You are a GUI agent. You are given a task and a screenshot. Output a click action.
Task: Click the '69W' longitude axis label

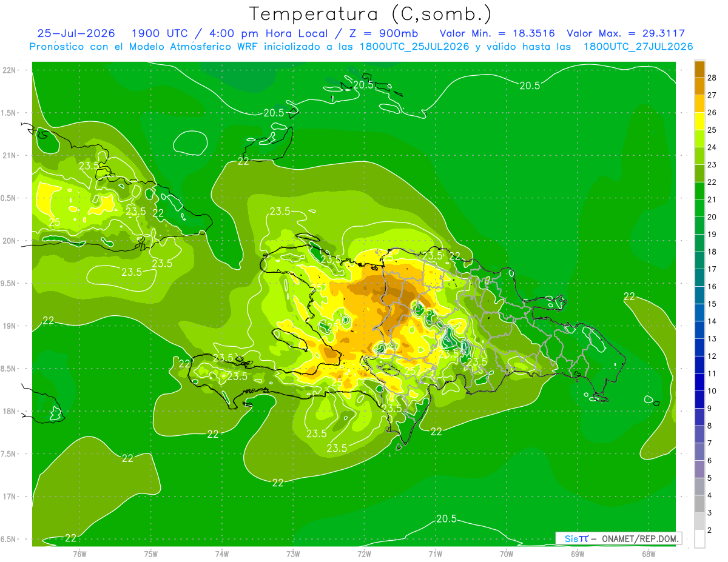tap(578, 553)
